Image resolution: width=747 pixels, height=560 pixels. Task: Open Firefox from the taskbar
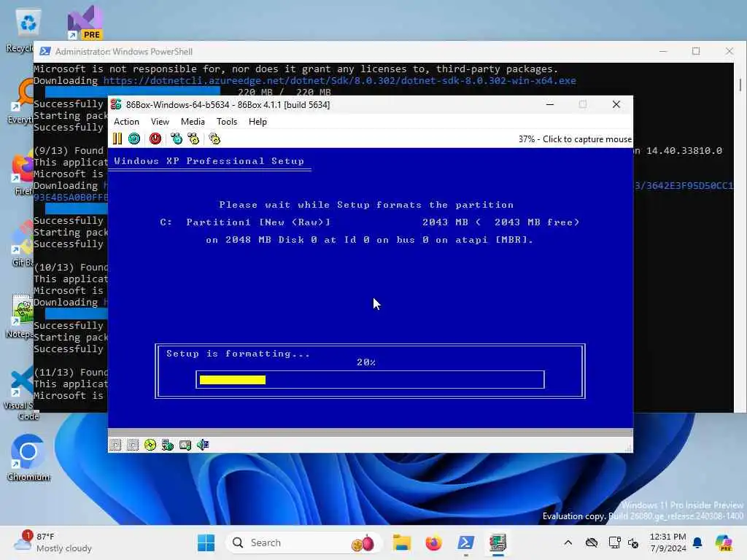pos(433,542)
